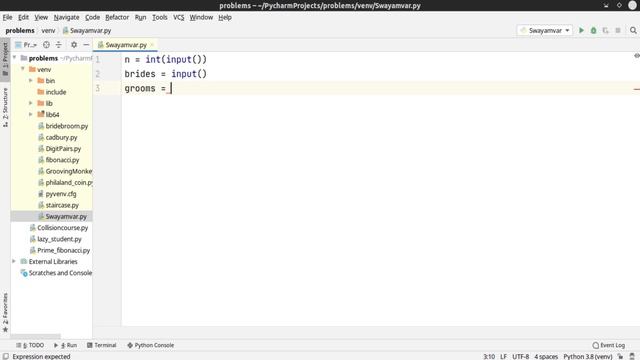Click the Collapse All icon in Project panel
Viewport: 640px width, 360px height.
58,45
